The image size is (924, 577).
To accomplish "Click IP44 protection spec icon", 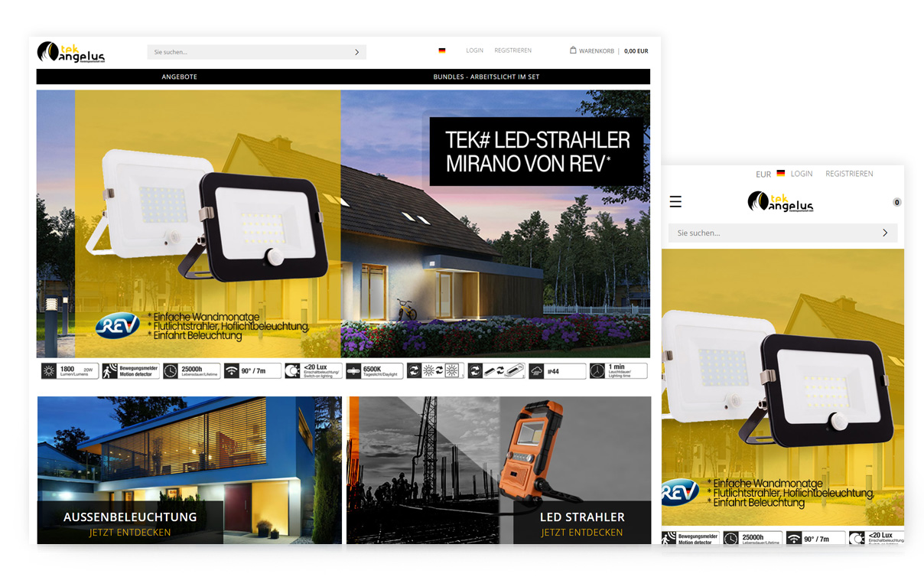I will [x=557, y=371].
